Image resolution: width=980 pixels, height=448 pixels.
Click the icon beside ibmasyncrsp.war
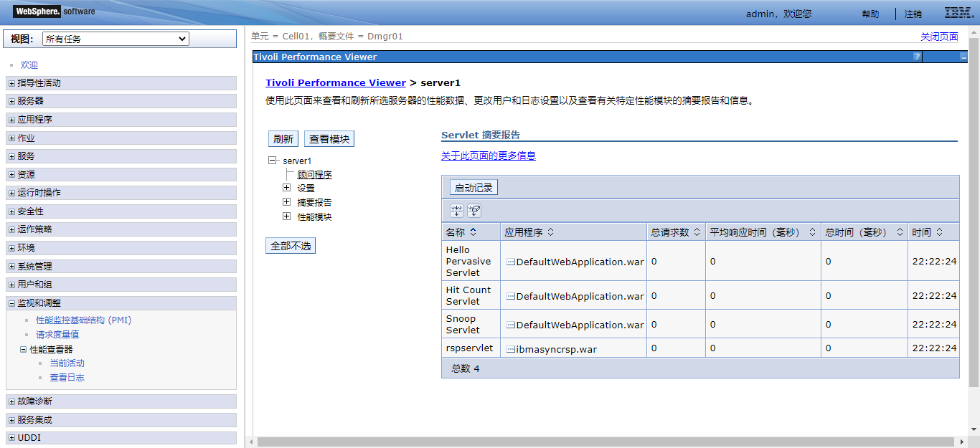tap(511, 349)
